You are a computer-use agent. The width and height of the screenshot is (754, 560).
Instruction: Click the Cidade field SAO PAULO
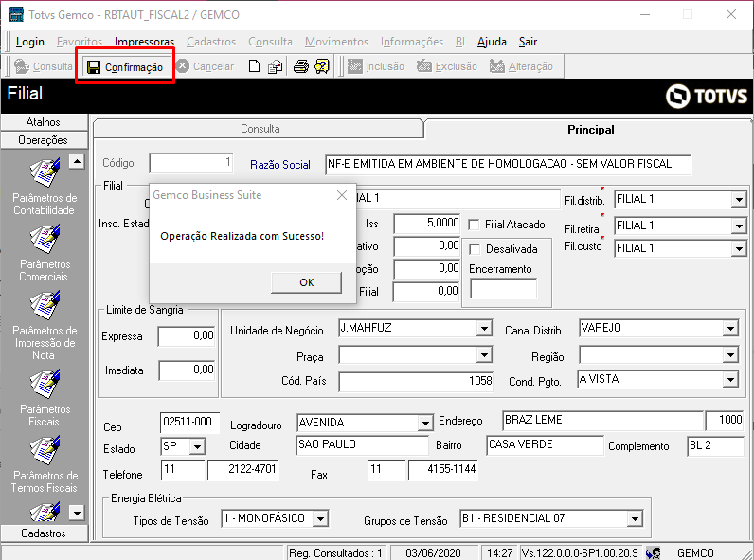click(x=362, y=445)
